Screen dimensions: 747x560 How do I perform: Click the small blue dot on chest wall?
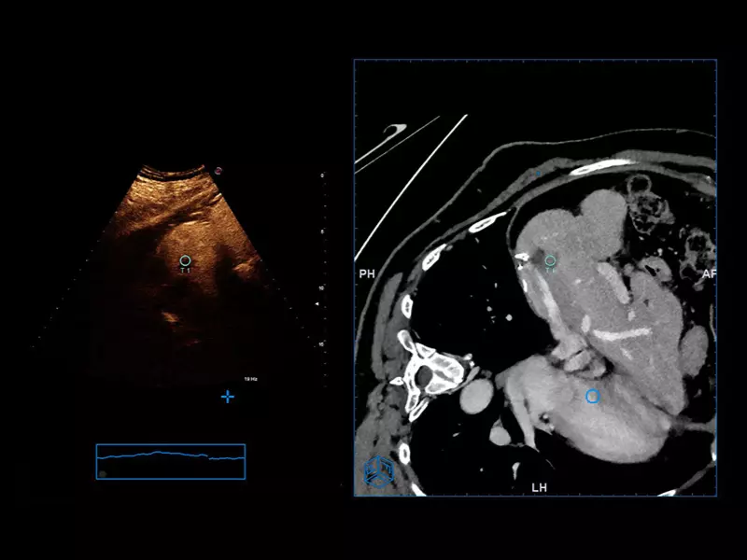tap(539, 173)
